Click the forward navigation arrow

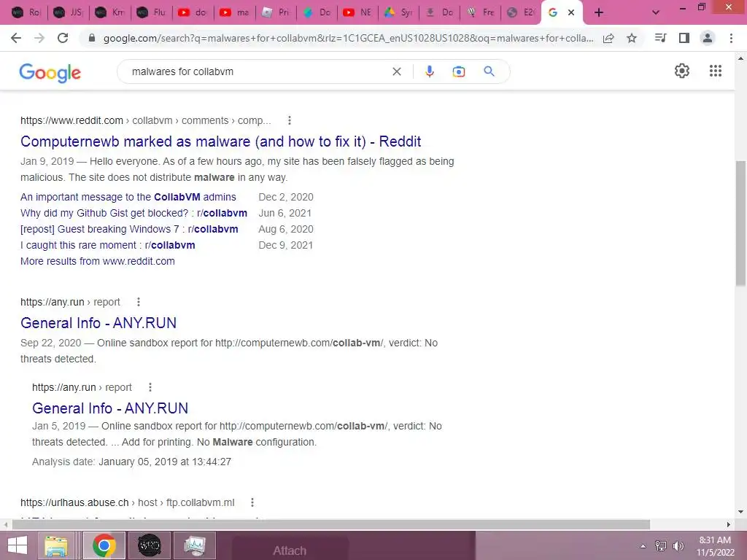(x=39, y=38)
